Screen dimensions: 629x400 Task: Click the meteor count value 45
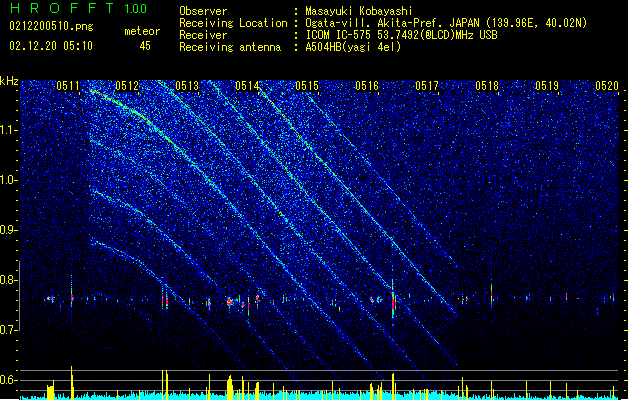[145, 46]
